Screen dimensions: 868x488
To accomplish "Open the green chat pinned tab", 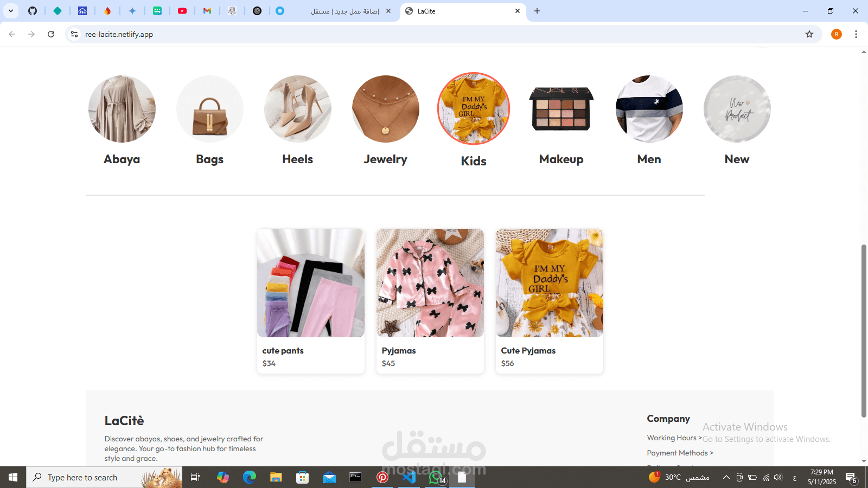I will (x=157, y=11).
